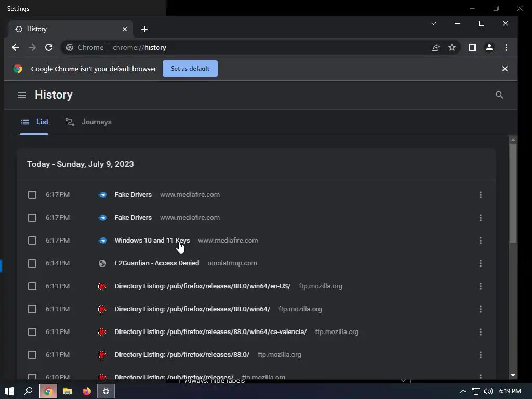Open the Chrome side panel
This screenshot has width=532, height=399.
(473, 47)
